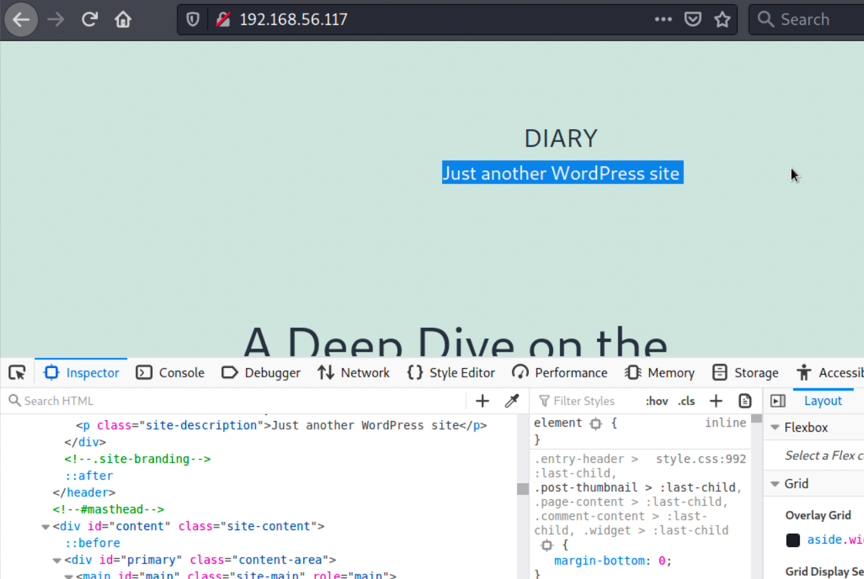Click the HTML markup scrollbar thumb
The height and width of the screenshot is (579, 864).
[522, 489]
